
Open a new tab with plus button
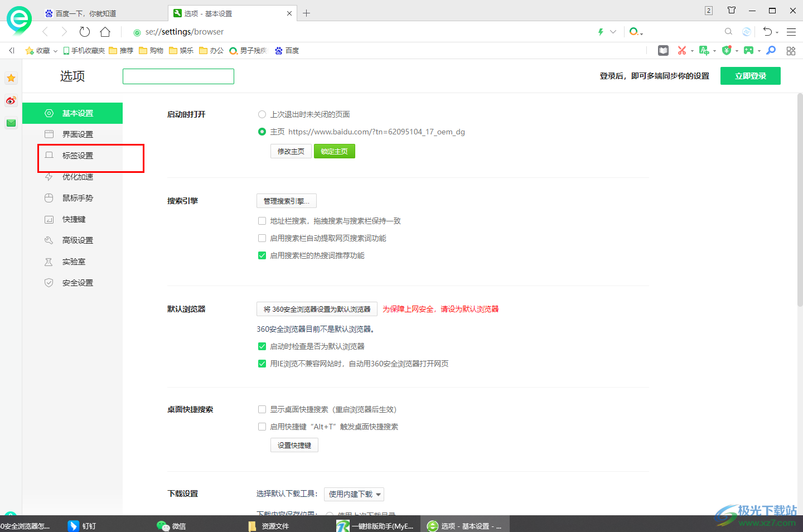306,13
